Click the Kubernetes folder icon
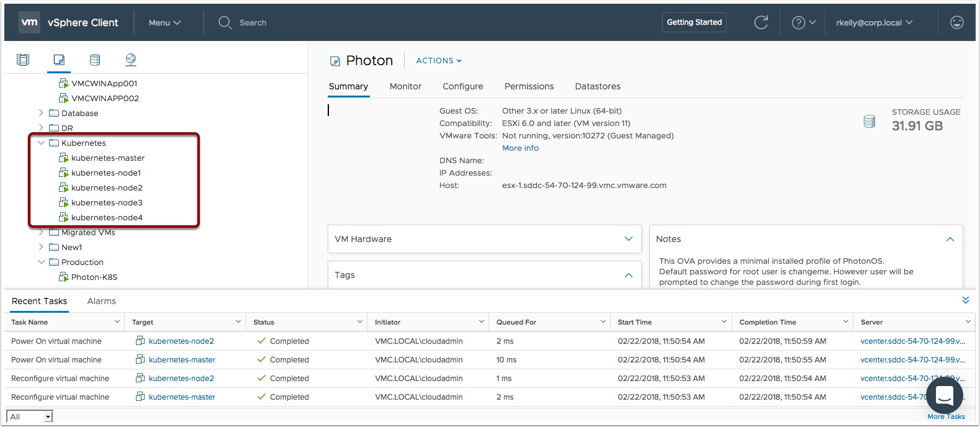 54,143
